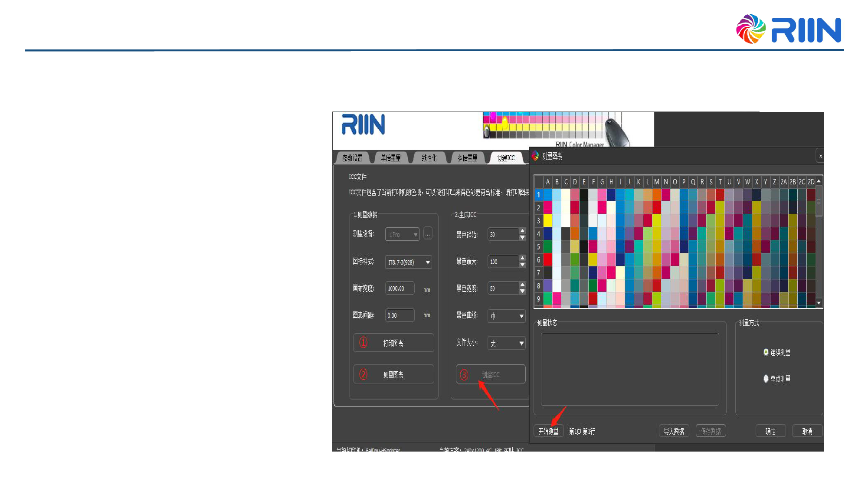Image resolution: width=868 pixels, height=488 pixels.
Task: Click the 黑色最大 decrement down arrow
Action: 522,265
